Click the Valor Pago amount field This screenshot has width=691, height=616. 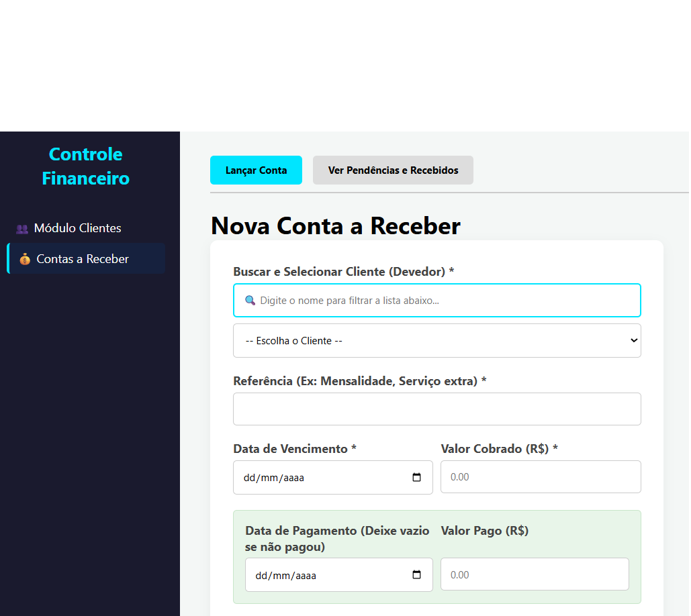coord(535,574)
